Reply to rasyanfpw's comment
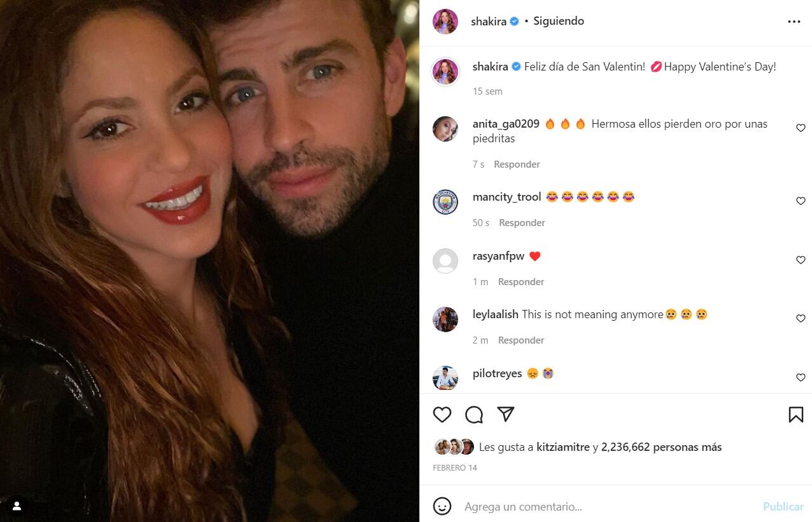Viewport: 812px width, 522px height. 521,282
